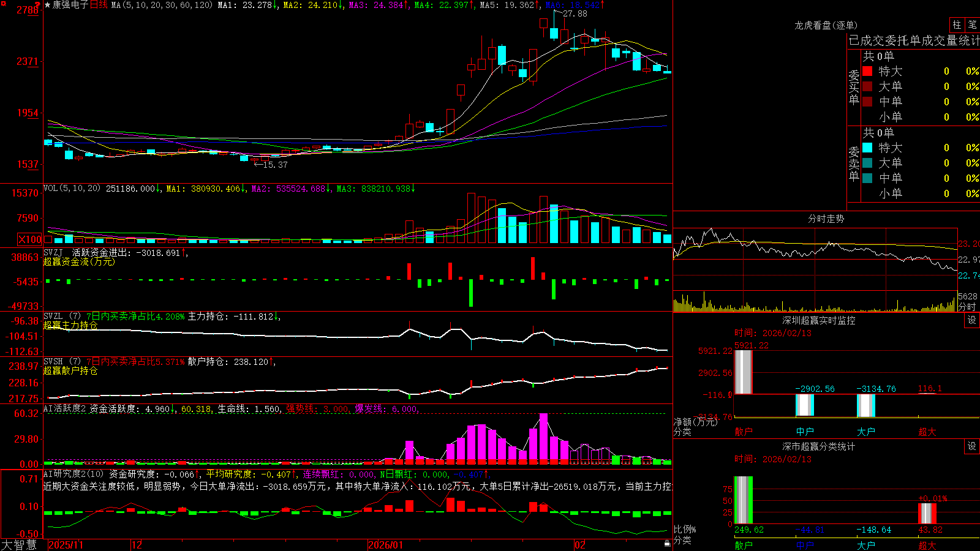
Task: Click the 强势线: 3.000 label
Action: coord(317,408)
